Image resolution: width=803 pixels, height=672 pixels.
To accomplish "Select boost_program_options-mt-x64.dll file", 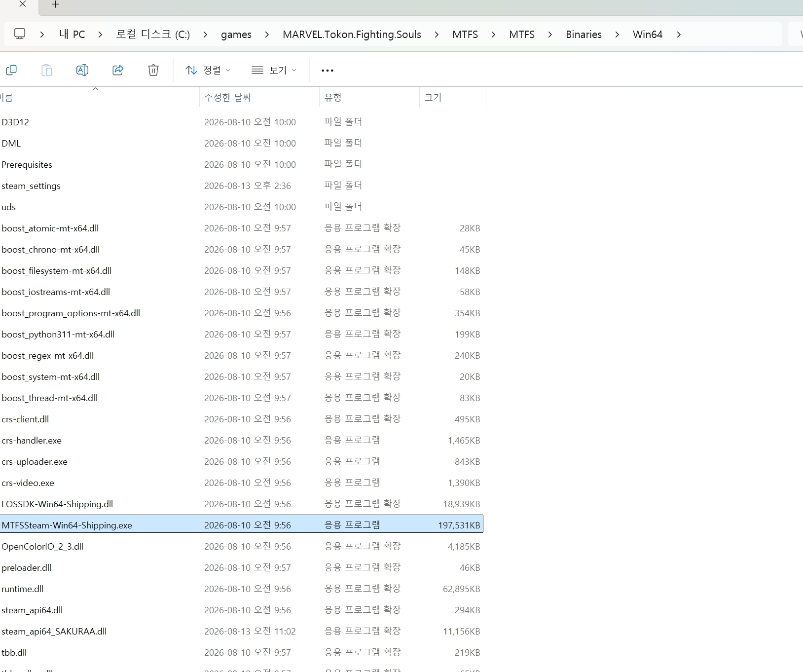I will (242, 313).
